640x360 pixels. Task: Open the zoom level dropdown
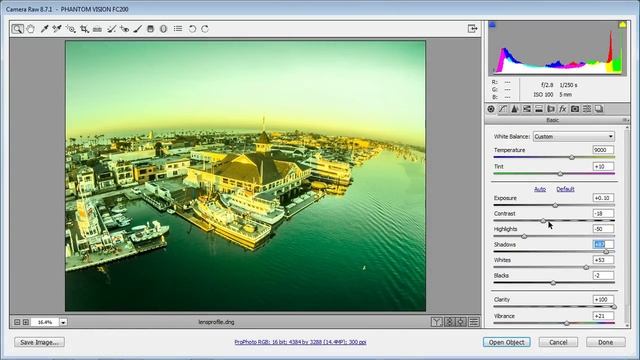[x=63, y=322]
